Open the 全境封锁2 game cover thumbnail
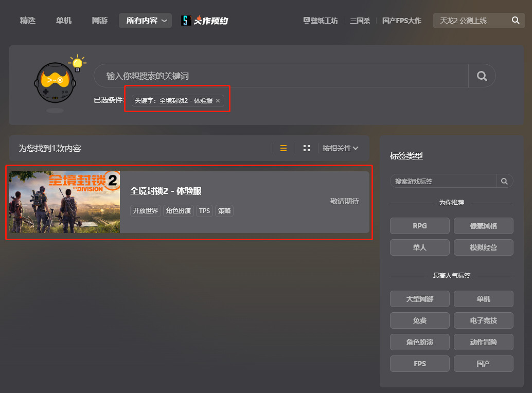This screenshot has height=393, width=532. [65, 202]
